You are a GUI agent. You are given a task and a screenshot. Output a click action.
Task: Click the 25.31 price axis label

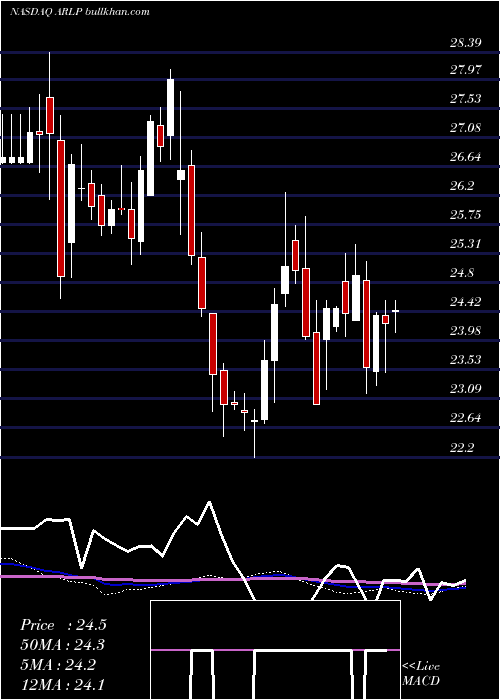pos(465,244)
